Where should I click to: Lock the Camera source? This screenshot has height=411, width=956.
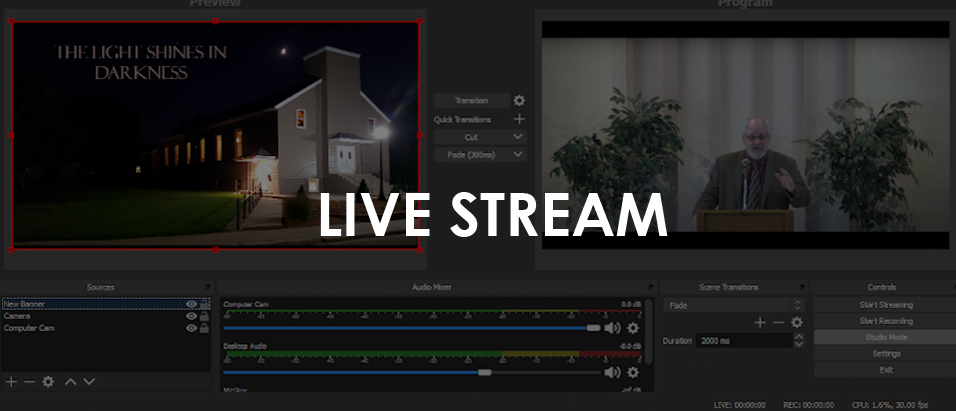click(204, 316)
